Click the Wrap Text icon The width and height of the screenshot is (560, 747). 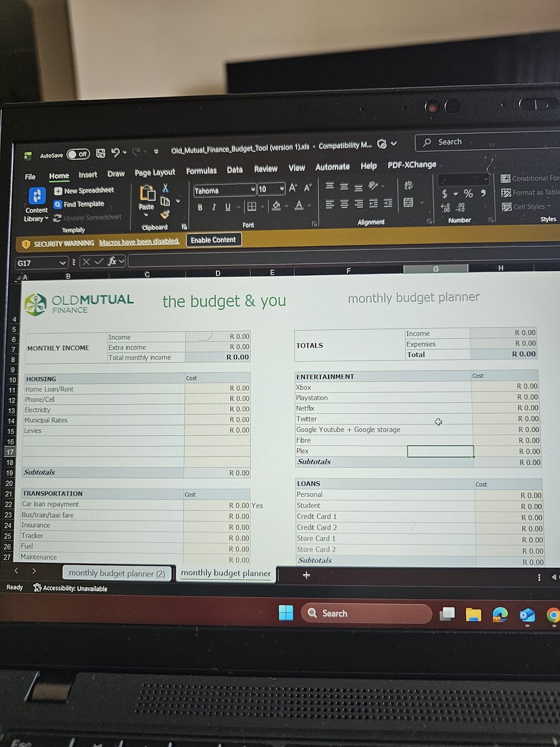click(x=408, y=185)
